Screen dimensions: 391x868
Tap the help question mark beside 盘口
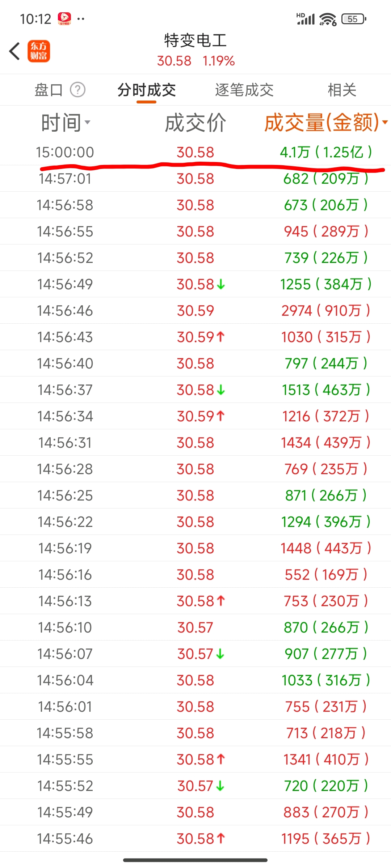[77, 90]
